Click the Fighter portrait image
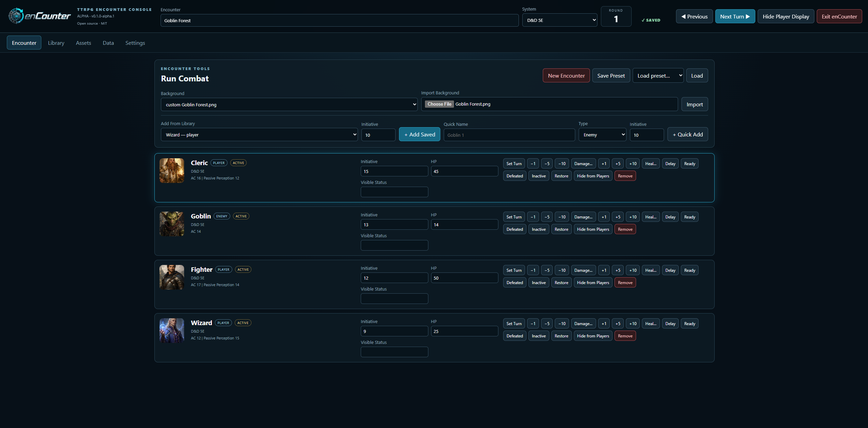 pyautogui.click(x=172, y=277)
